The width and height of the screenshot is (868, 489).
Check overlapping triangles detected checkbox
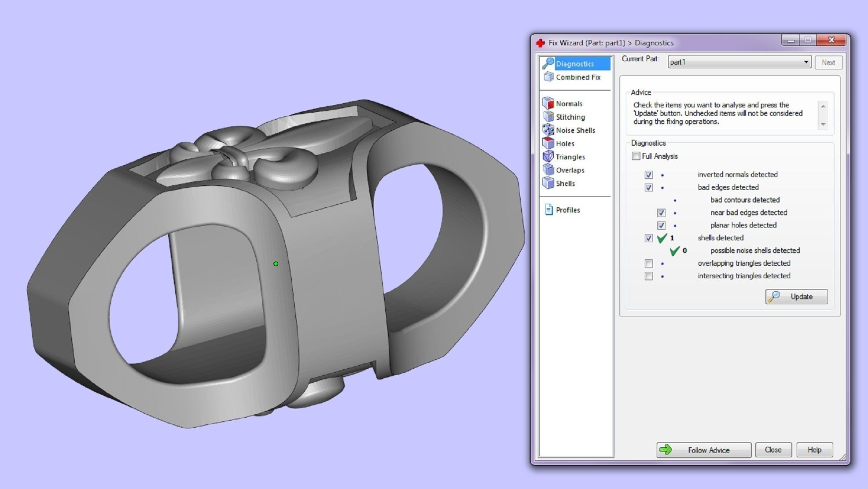[x=648, y=263]
